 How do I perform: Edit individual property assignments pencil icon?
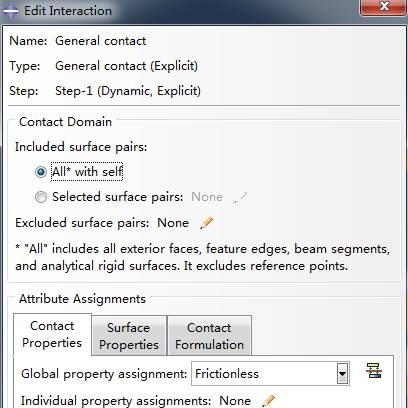pyautogui.click(x=268, y=401)
